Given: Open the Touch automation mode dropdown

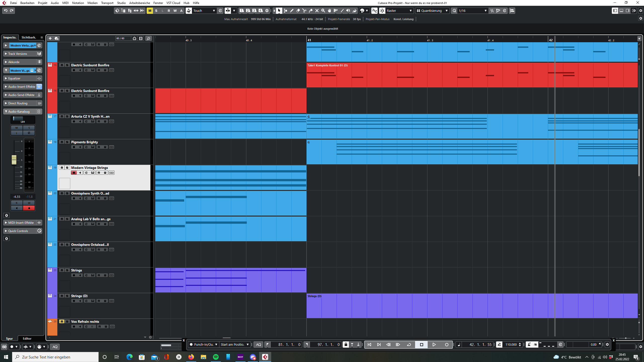Looking at the screenshot, I should point(204,11).
